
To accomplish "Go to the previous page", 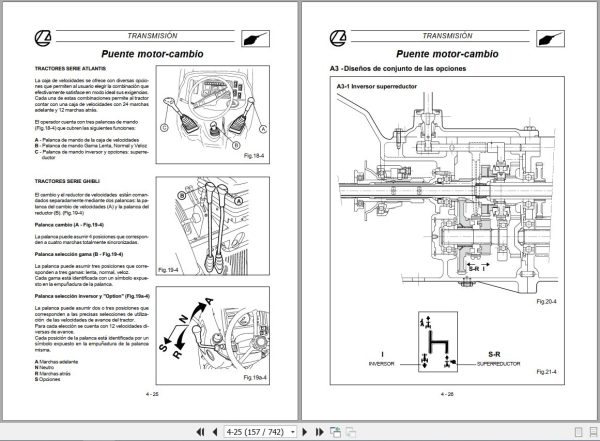I will coord(215,432).
